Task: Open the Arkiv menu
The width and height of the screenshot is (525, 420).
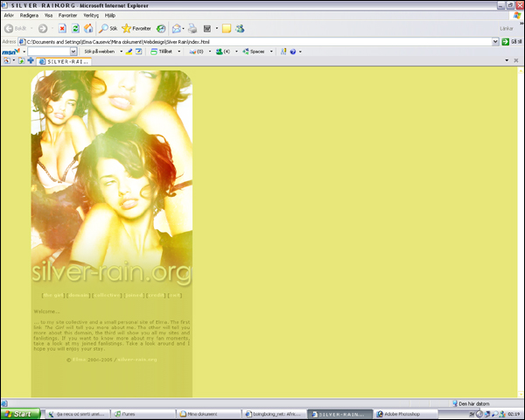Action: (x=9, y=16)
